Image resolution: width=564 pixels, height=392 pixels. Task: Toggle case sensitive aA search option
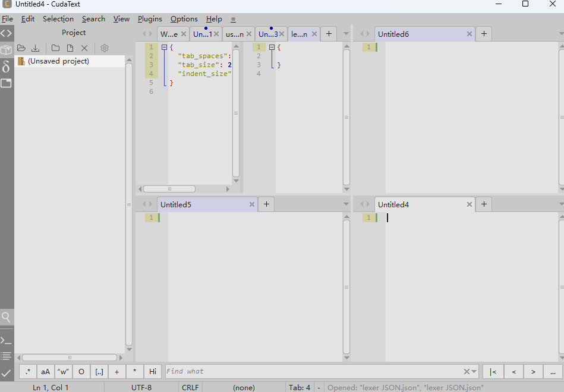coord(45,371)
